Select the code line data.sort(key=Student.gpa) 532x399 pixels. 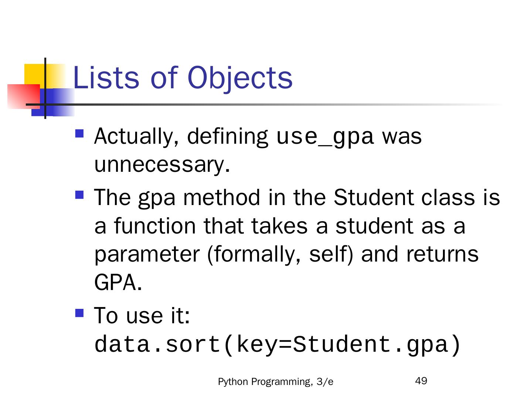tap(278, 345)
